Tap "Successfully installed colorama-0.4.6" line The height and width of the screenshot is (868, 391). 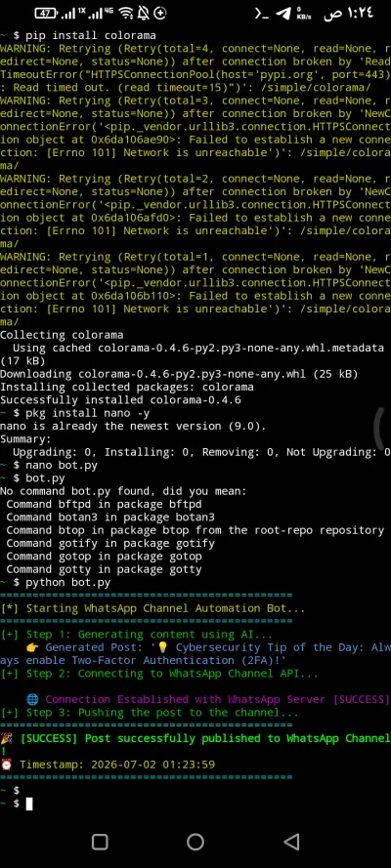click(120, 399)
